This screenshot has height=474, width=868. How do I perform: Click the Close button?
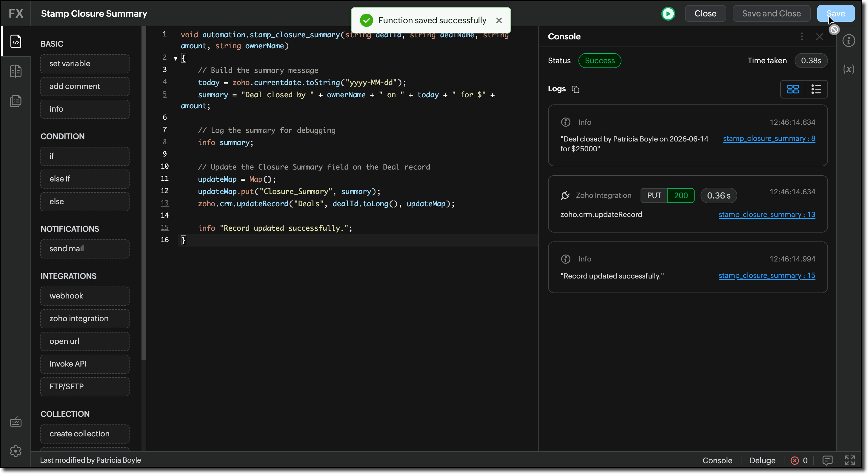click(x=705, y=13)
